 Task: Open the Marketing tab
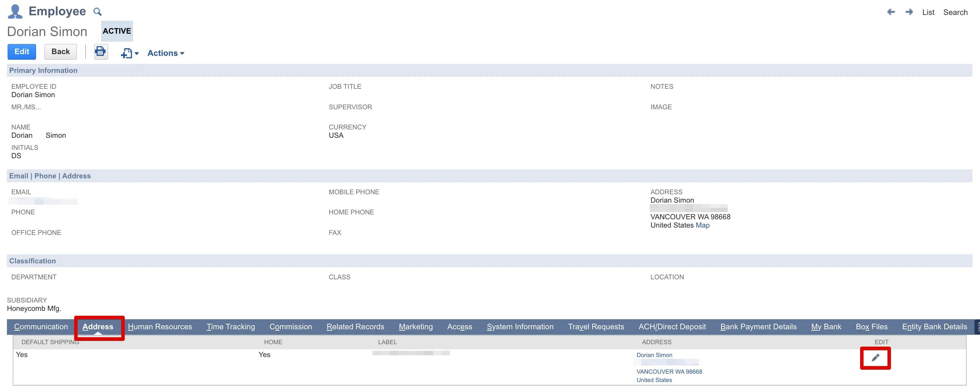(x=415, y=327)
